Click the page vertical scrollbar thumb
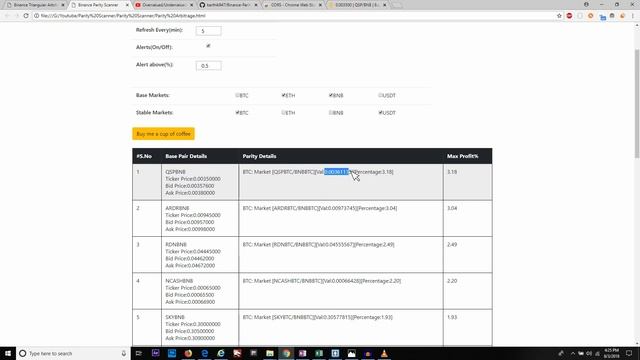The height and width of the screenshot is (360, 640). (x=636, y=103)
